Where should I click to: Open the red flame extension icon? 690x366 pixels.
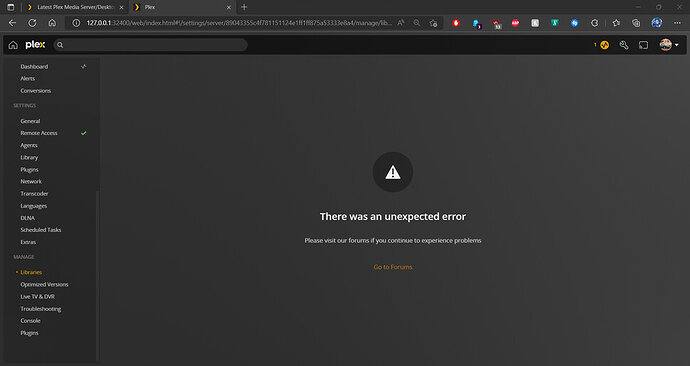click(x=456, y=23)
